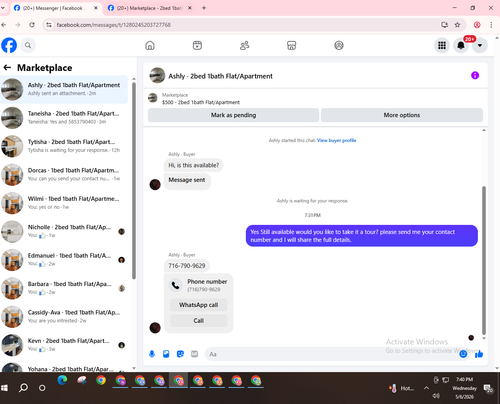Click the message input field
This screenshot has width=500, height=404.
pyautogui.click(x=333, y=354)
